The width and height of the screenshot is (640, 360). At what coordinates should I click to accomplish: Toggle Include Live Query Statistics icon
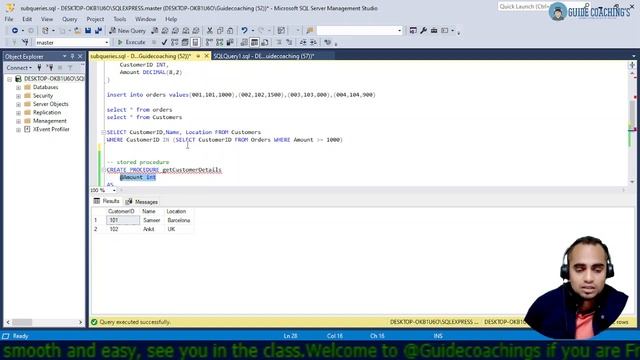tap(220, 42)
